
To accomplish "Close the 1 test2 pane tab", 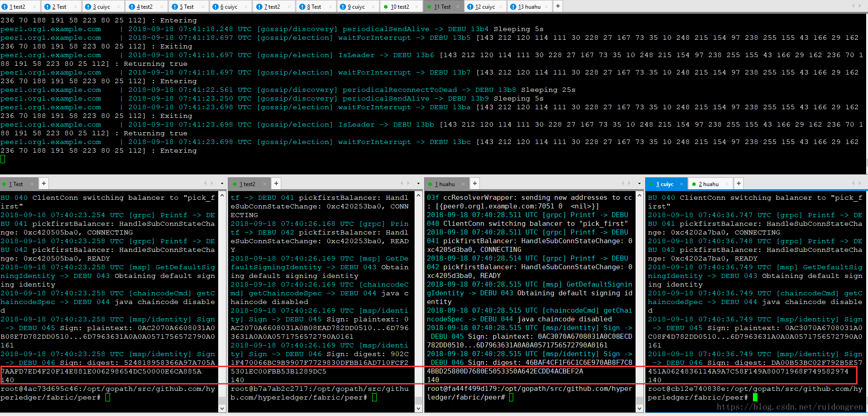I will [x=264, y=184].
